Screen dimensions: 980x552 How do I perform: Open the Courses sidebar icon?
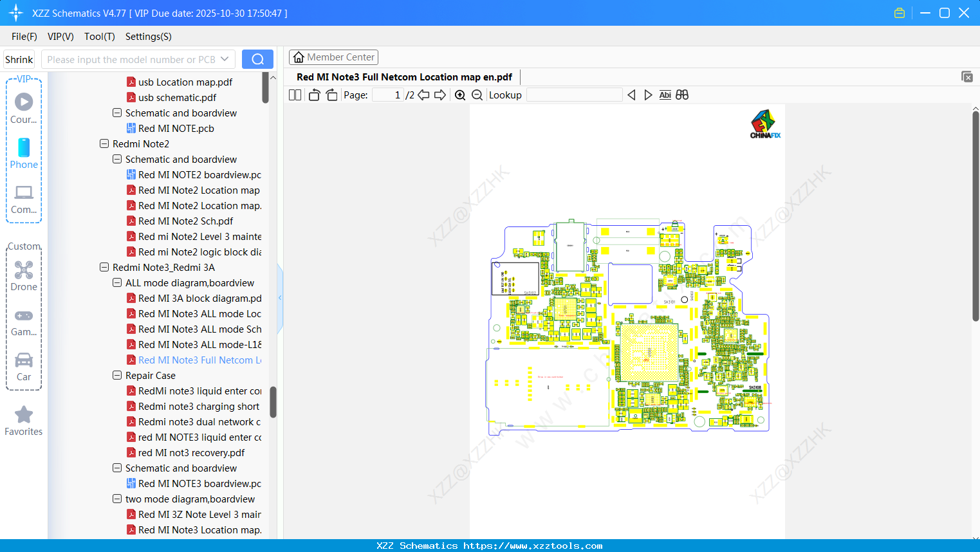tap(24, 108)
